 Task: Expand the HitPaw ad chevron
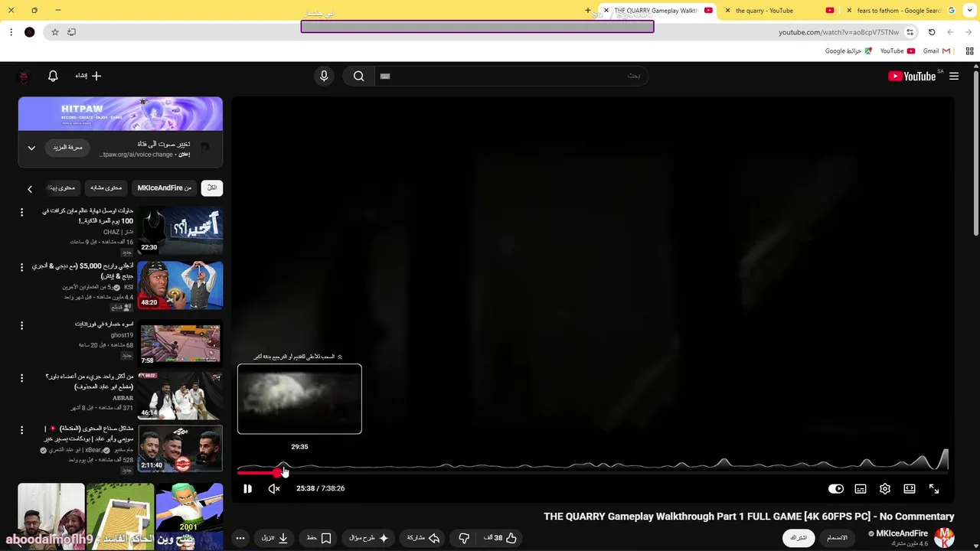click(31, 148)
